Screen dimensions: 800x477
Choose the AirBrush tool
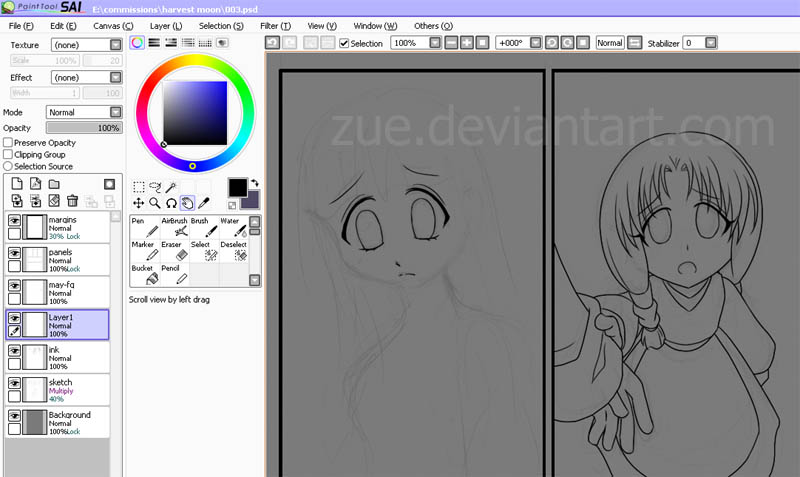[x=174, y=226]
